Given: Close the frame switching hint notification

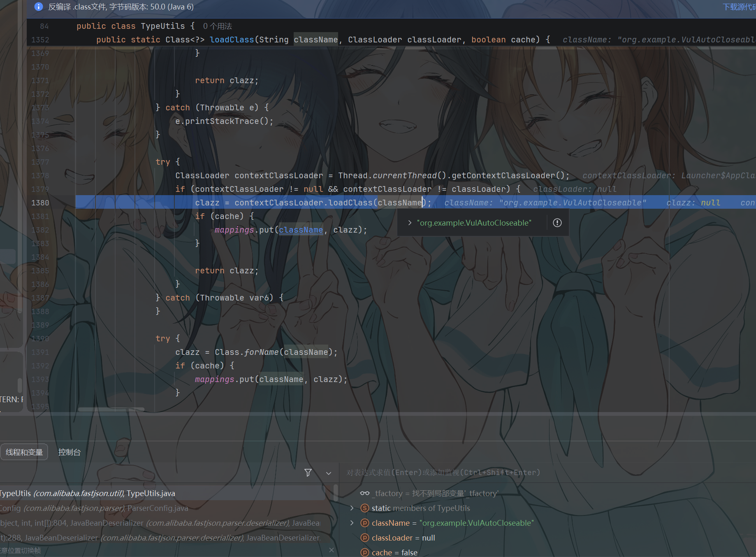Looking at the screenshot, I should [x=332, y=550].
